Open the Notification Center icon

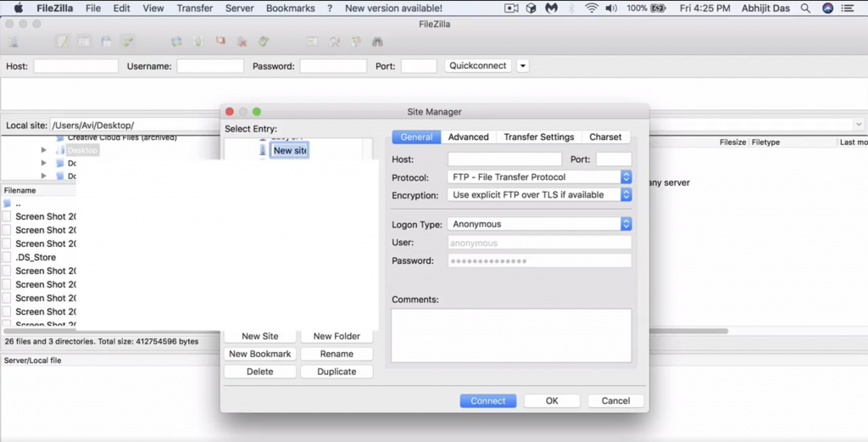(848, 8)
